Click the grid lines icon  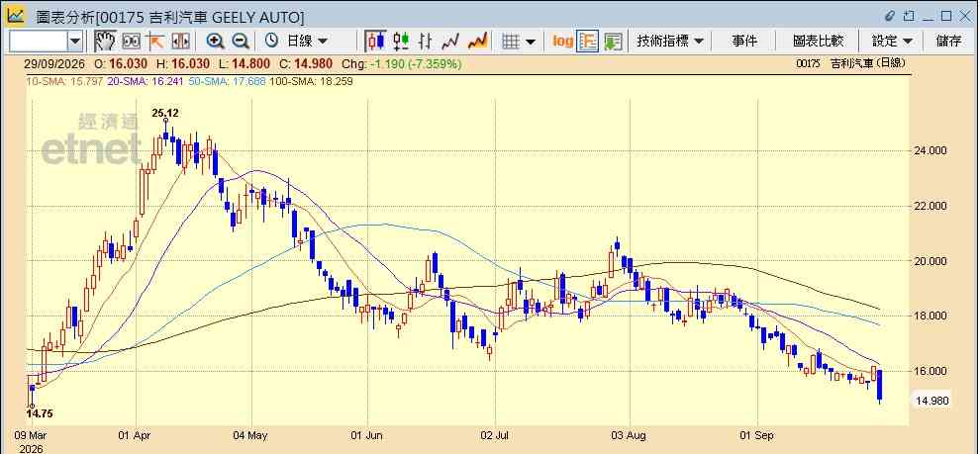click(511, 42)
